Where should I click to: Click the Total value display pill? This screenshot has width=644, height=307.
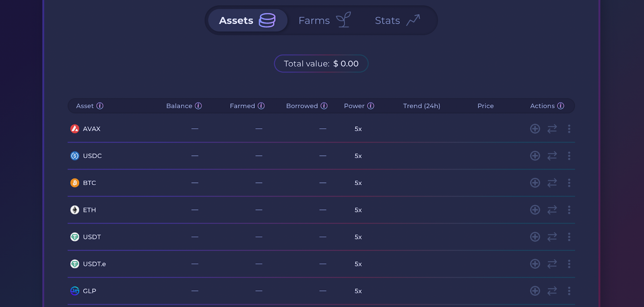click(321, 64)
